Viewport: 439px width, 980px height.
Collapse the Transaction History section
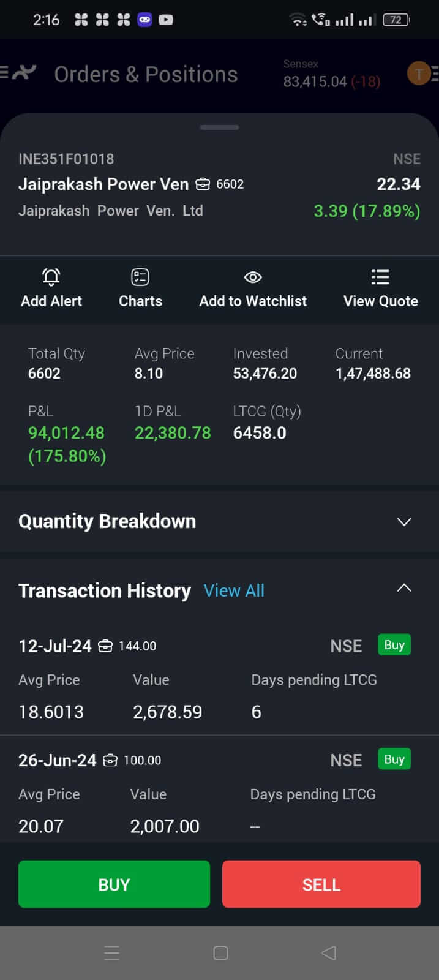[x=403, y=588]
